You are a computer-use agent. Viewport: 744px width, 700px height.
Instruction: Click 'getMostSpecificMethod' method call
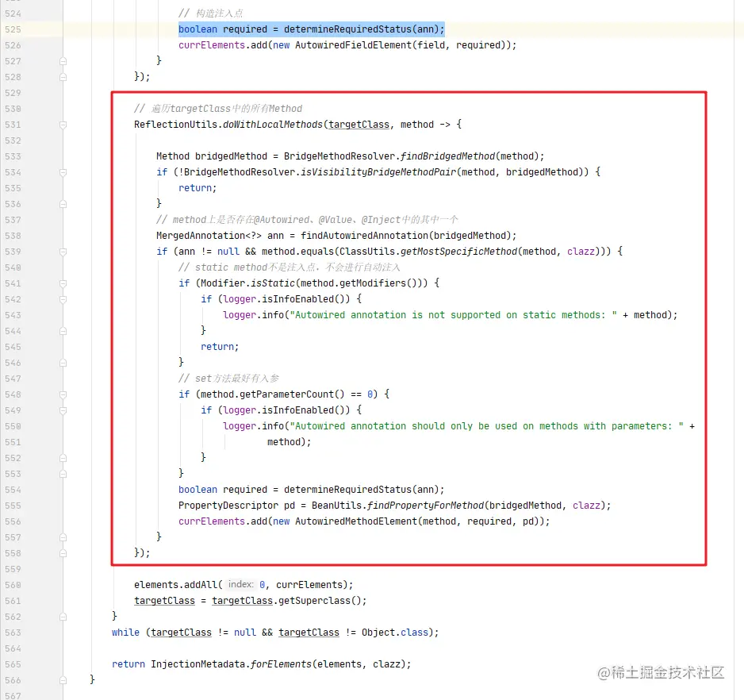click(458, 252)
